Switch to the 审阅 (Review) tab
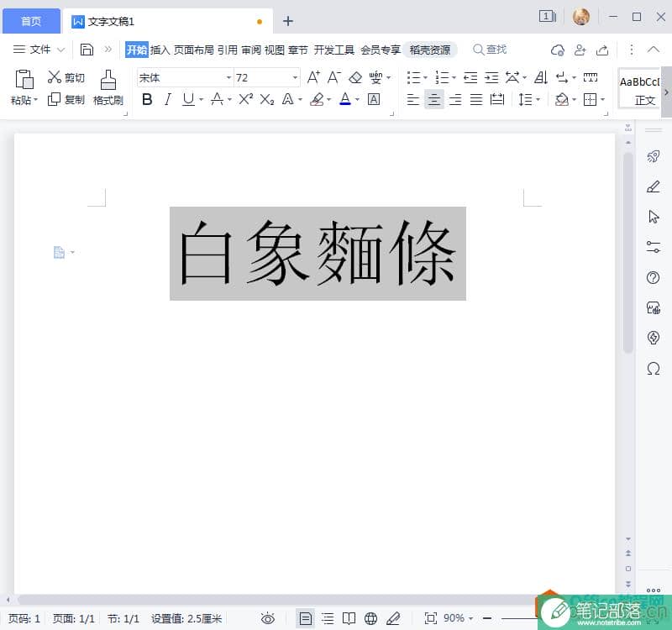672x630 pixels. (x=250, y=50)
